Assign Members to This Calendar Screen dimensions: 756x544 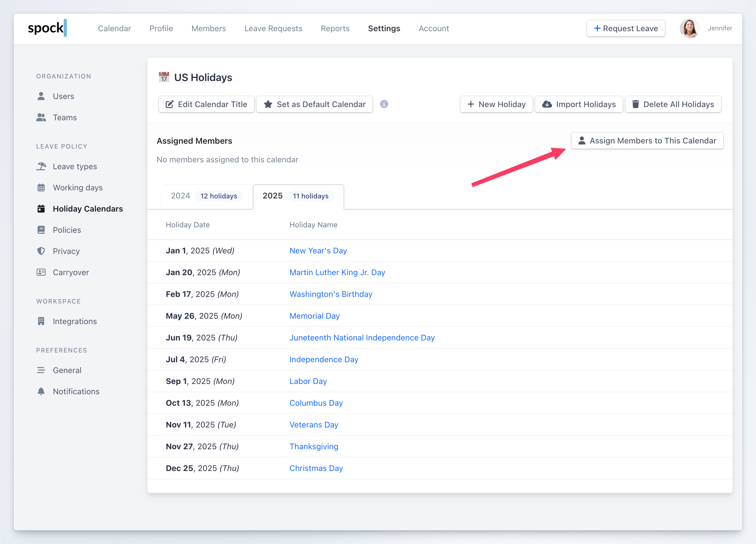coord(647,141)
